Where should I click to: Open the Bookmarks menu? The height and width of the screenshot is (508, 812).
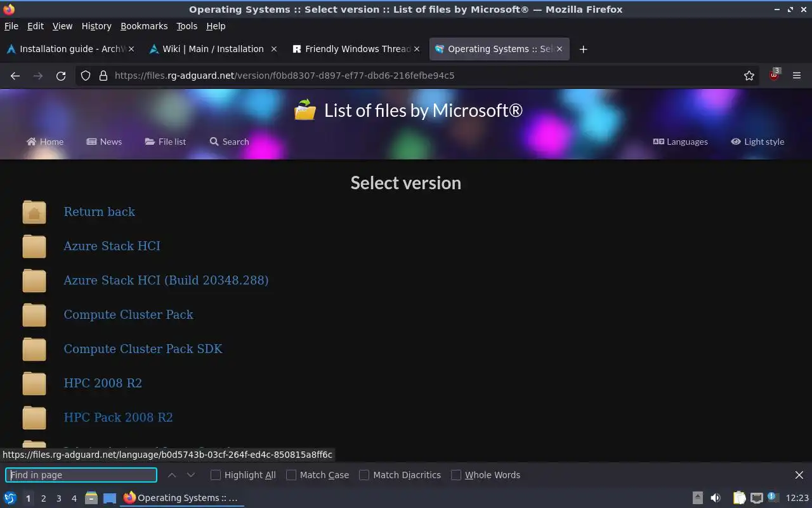[x=144, y=26]
